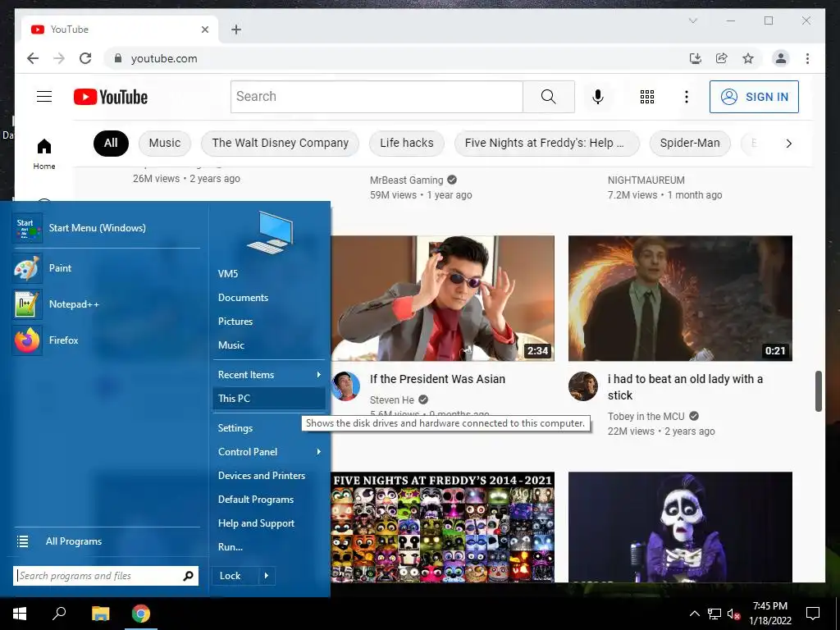Click the Windows Start button

point(20,614)
